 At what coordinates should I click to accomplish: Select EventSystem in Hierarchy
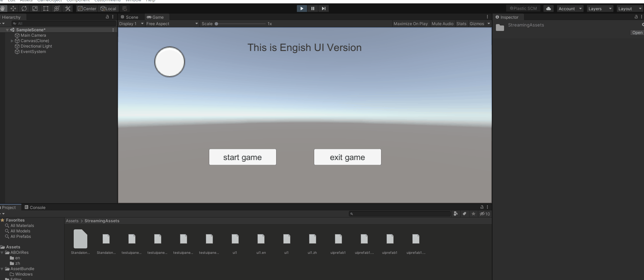point(33,52)
